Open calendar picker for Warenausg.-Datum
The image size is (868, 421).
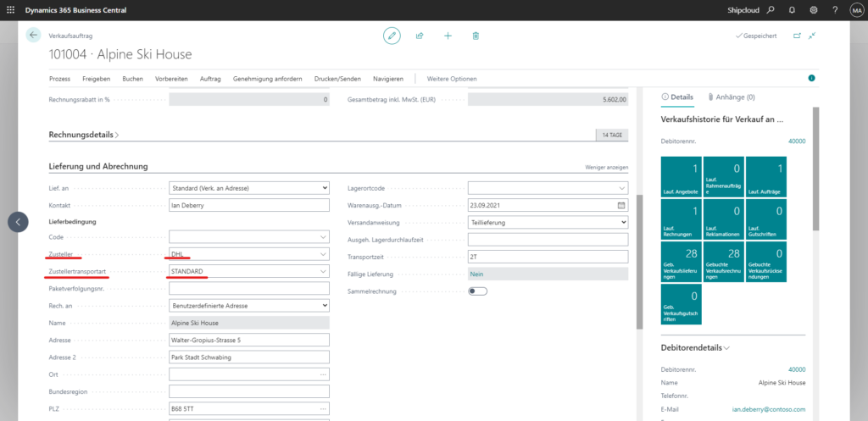pos(620,205)
